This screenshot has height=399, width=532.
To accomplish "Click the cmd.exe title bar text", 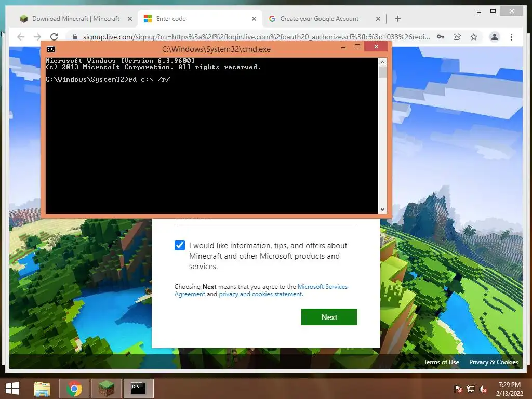I will pyautogui.click(x=216, y=49).
